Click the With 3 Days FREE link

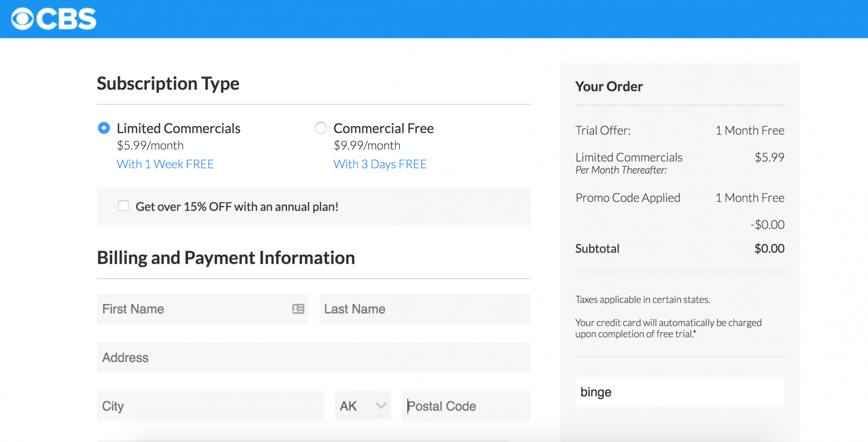(x=380, y=164)
